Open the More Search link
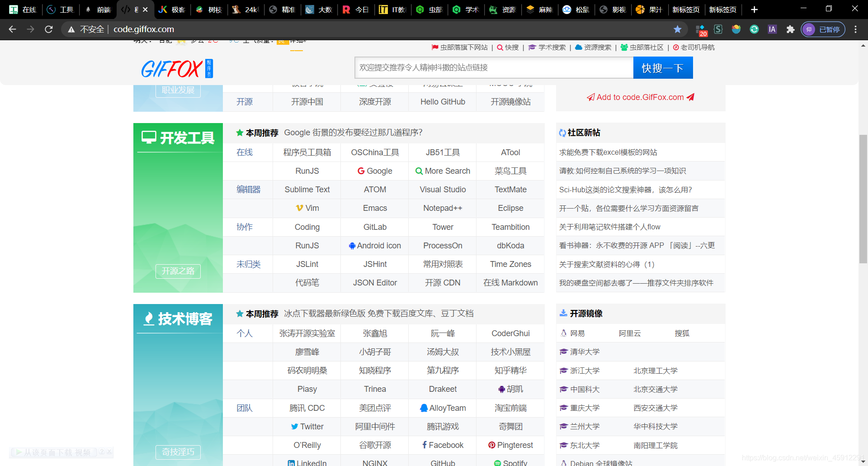Viewport: 868px width, 466px height. click(x=443, y=171)
